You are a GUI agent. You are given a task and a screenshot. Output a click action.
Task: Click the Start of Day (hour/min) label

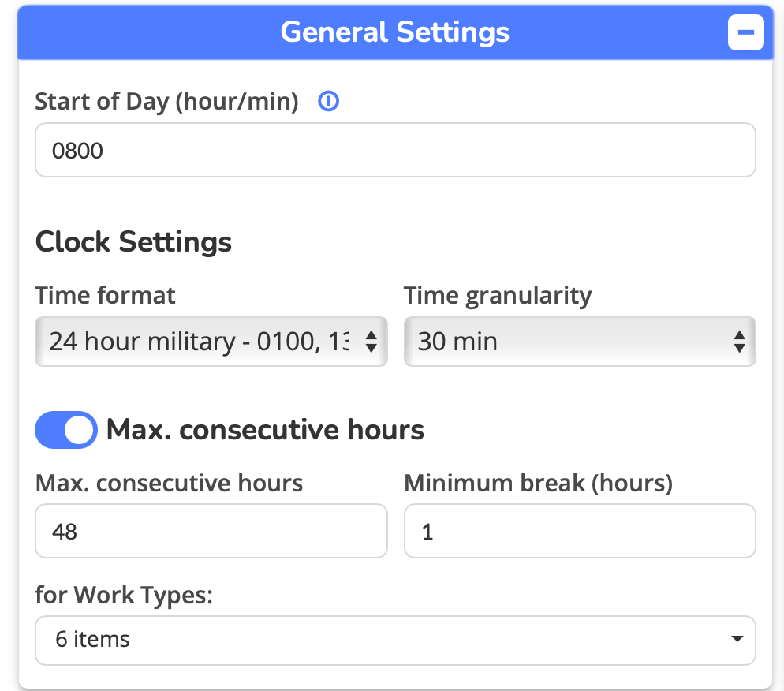(x=166, y=102)
